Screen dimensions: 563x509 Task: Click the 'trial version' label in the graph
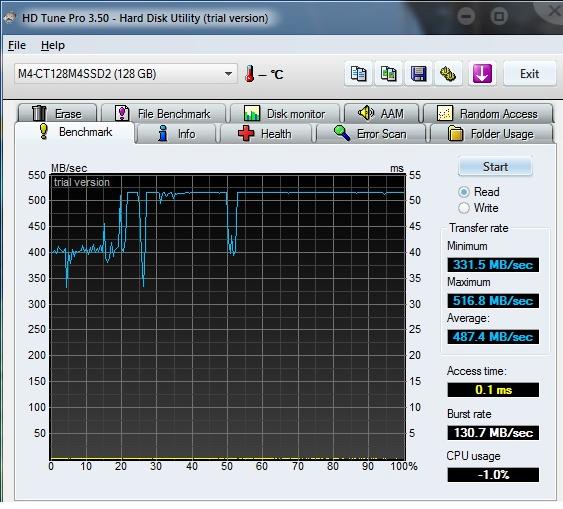[82, 182]
